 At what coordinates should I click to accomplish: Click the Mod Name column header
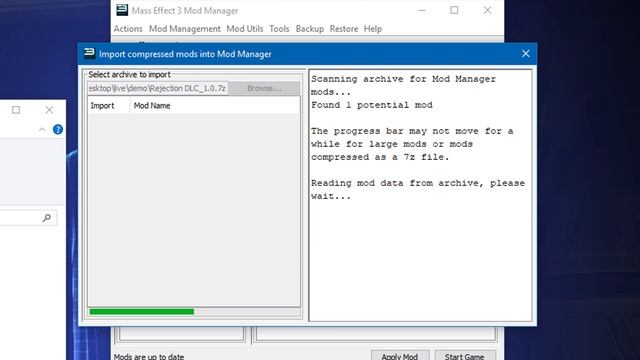point(214,106)
